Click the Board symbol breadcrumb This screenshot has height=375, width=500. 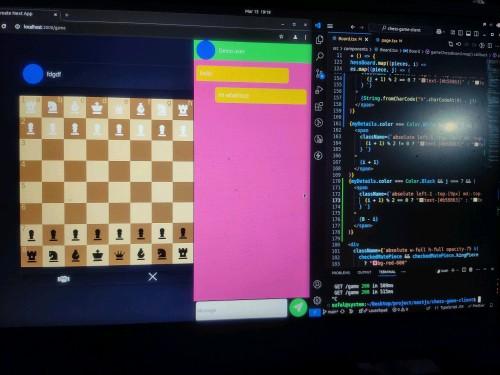(x=413, y=51)
